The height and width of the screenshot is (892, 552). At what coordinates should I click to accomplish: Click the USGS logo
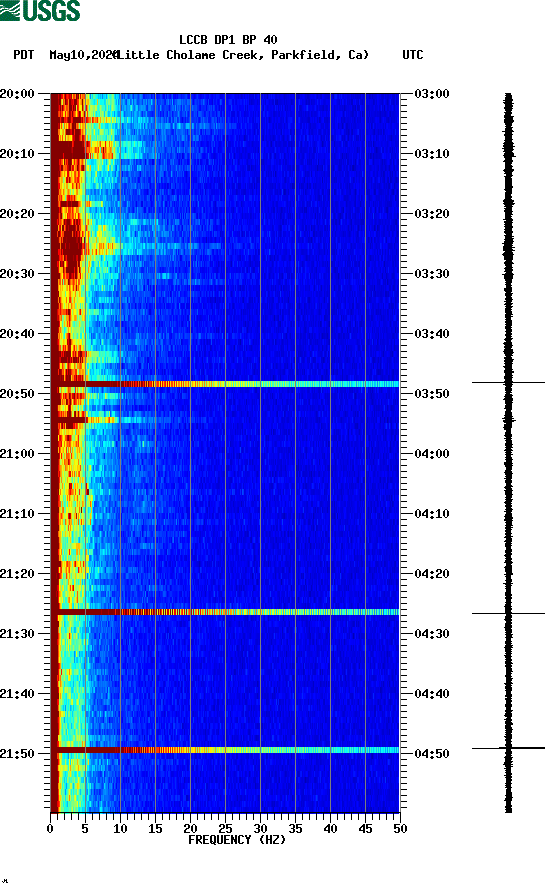[x=40, y=10]
